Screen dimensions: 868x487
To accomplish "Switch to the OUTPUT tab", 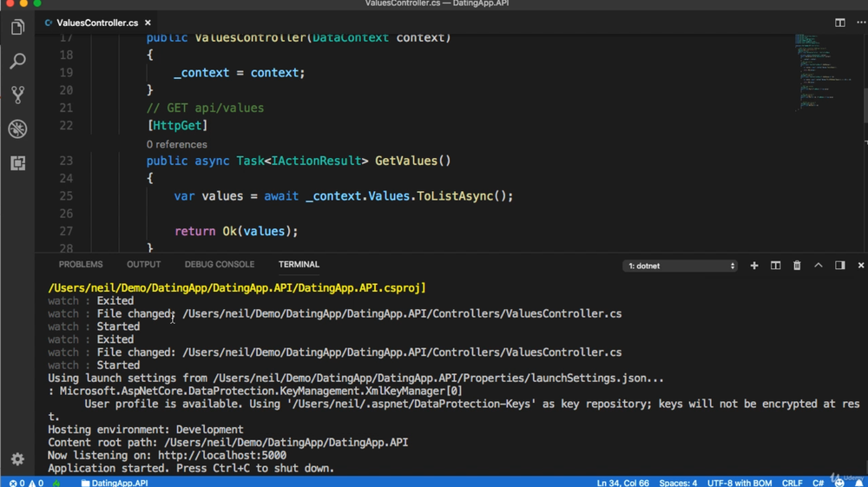I will 143,265.
